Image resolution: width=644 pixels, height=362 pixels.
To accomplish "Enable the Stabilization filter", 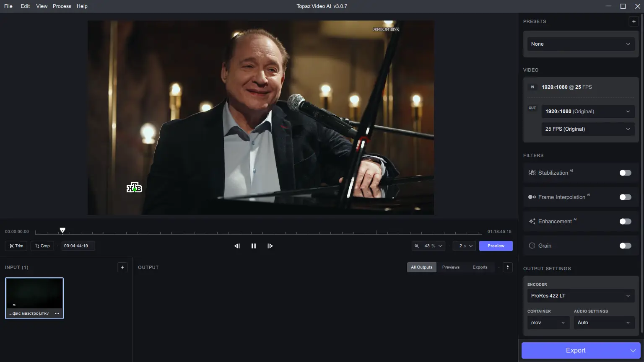I will 625,173.
